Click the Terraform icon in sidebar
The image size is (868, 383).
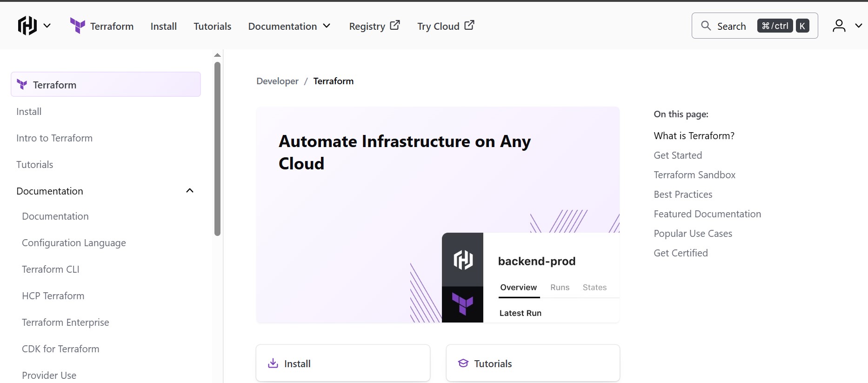[x=22, y=84]
